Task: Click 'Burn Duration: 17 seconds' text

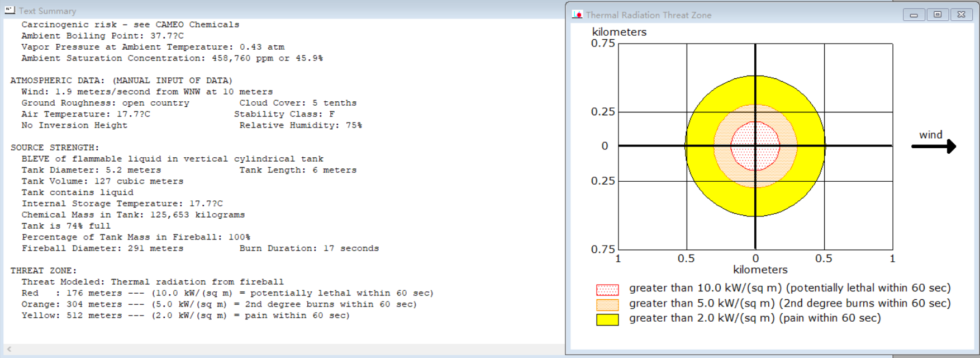Action: tap(309, 248)
